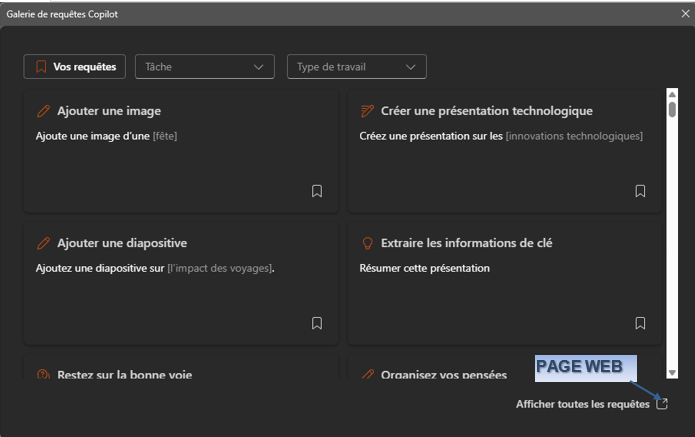This screenshot has height=437, width=695.
Task: Click the prompt Créez une présentation sur les innovations
Action: (501, 136)
